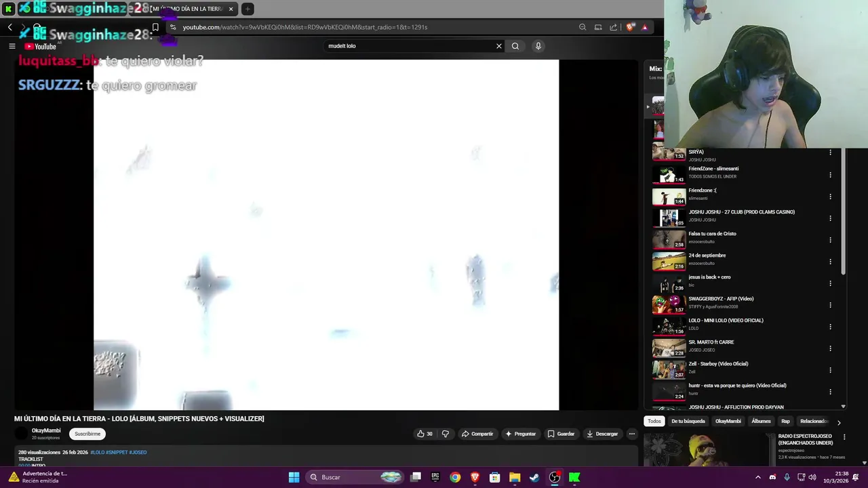
Task: Open the Windows Start menu
Action: [x=294, y=477]
